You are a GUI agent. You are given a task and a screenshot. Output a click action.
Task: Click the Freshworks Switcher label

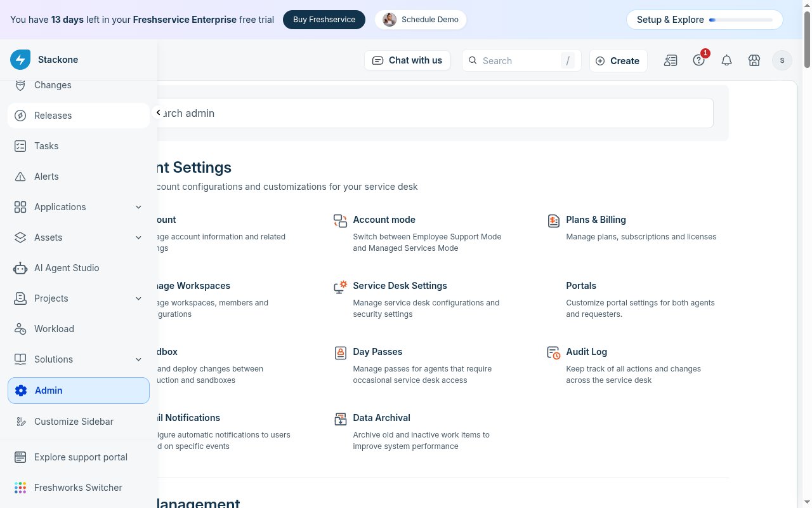click(78, 488)
